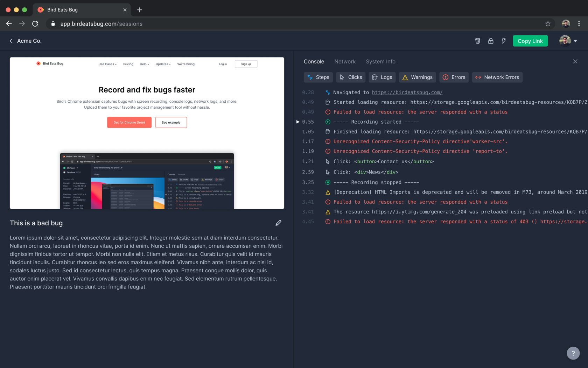Screen dimensions: 588x368
Task: Toggle the Warnings console filter
Action: tap(417, 77)
